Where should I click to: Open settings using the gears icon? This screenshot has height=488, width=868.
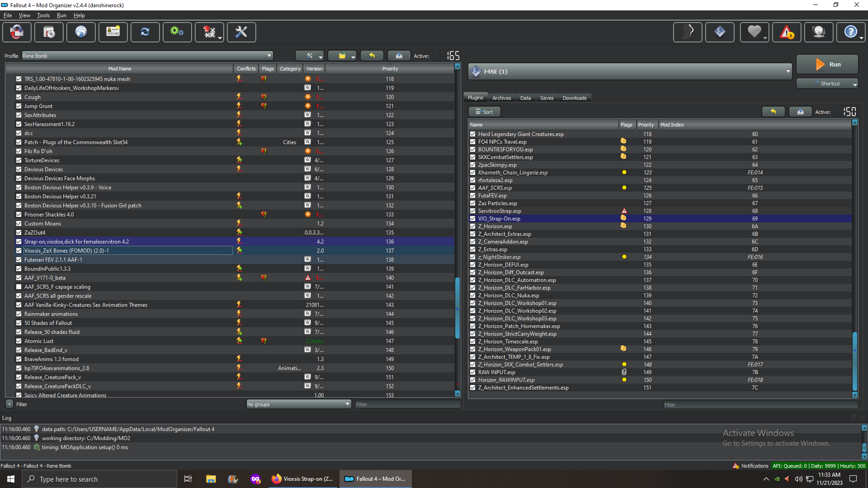point(177,32)
